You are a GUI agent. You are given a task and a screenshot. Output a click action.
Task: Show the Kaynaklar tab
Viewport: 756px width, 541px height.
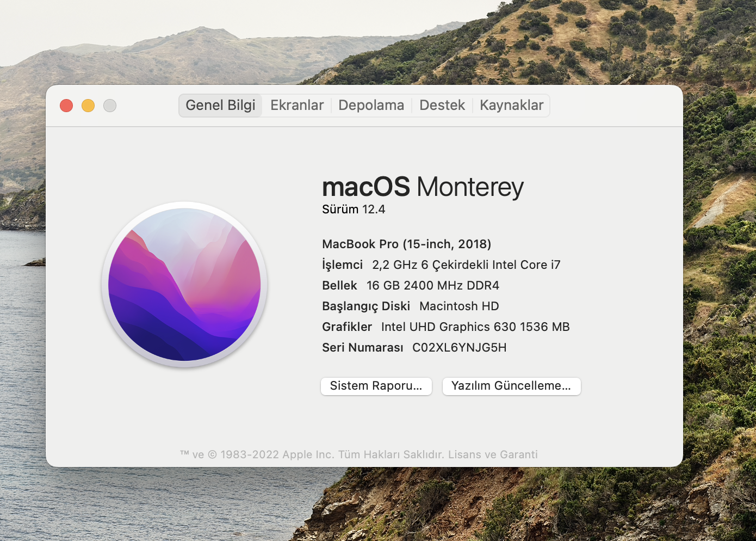tap(511, 106)
